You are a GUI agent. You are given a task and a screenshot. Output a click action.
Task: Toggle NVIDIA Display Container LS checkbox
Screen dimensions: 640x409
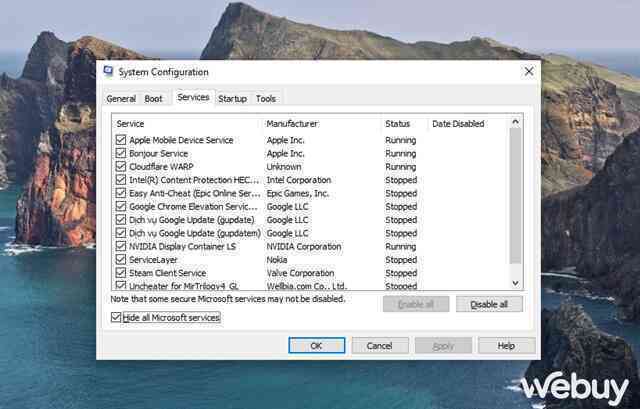tap(121, 246)
